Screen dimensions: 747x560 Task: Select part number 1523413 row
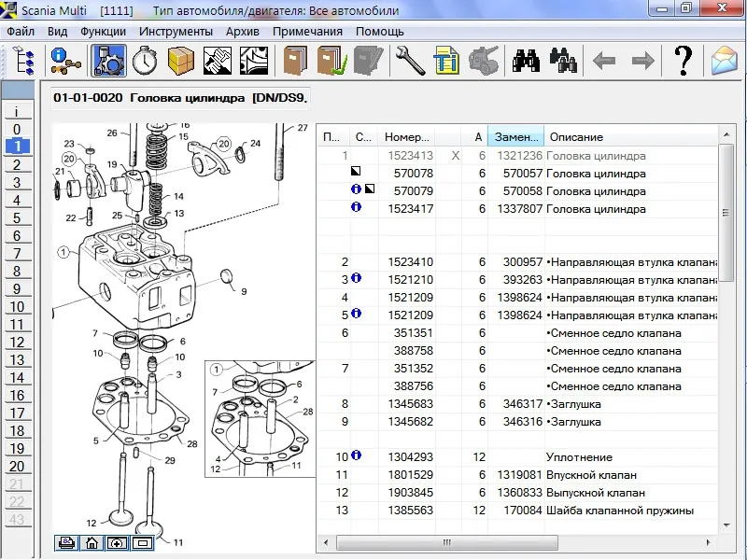click(517, 156)
